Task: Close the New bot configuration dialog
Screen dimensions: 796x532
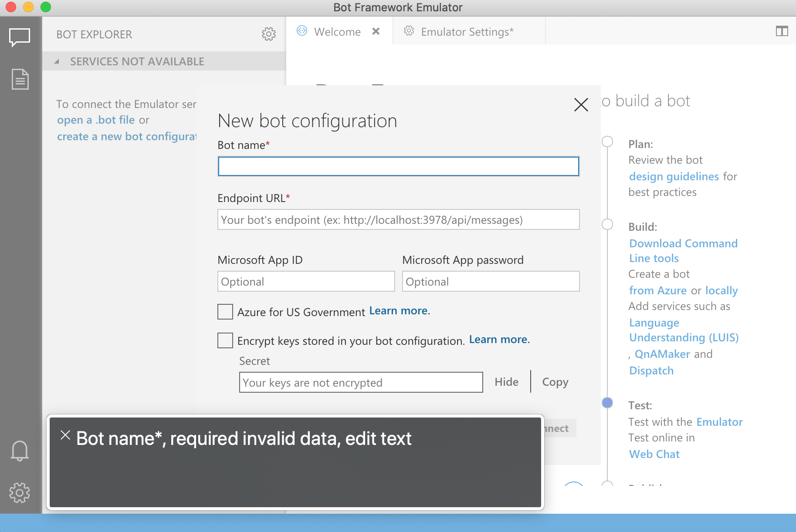Action: coord(581,104)
